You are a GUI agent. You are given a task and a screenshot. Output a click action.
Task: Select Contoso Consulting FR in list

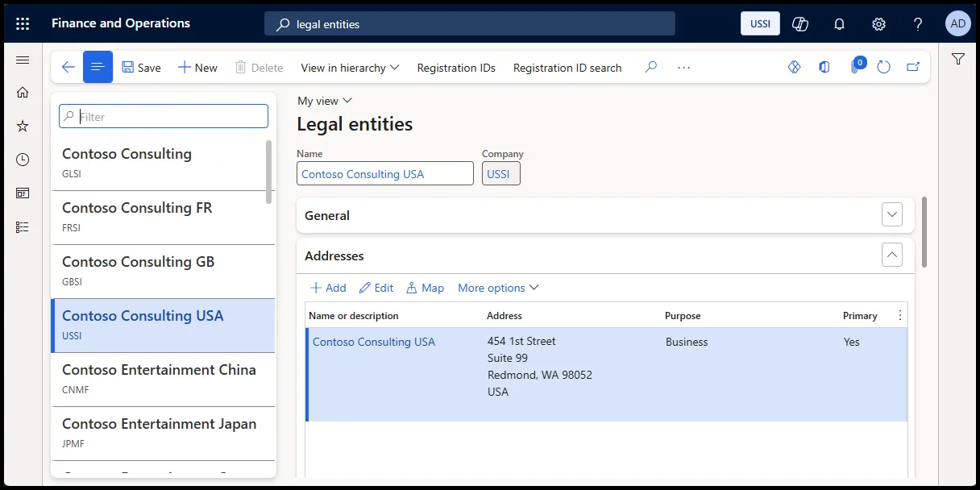click(163, 218)
